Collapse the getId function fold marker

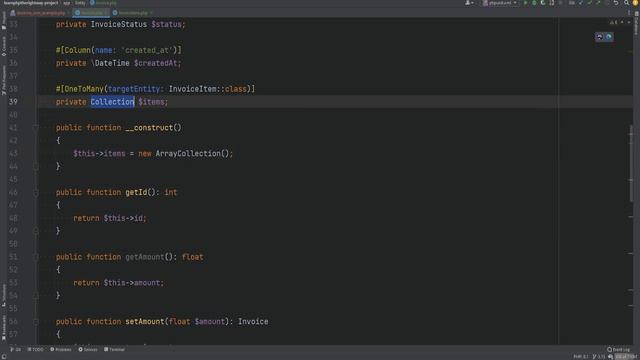pos(36,192)
